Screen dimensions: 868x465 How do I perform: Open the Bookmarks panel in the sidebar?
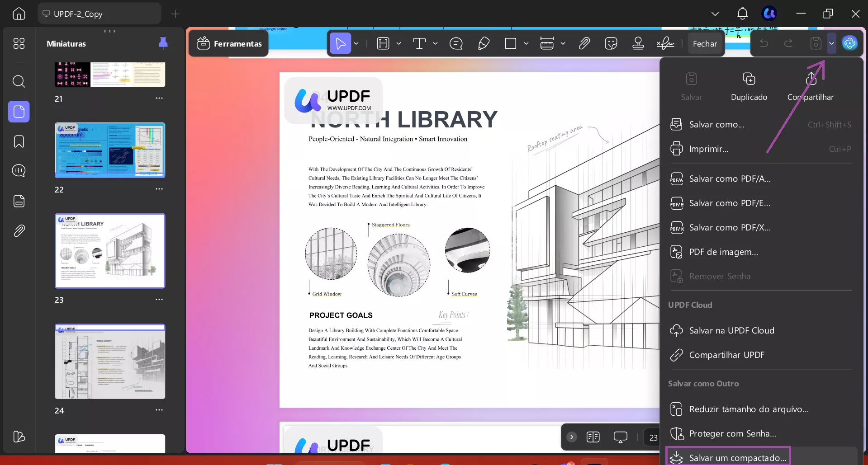click(x=19, y=141)
